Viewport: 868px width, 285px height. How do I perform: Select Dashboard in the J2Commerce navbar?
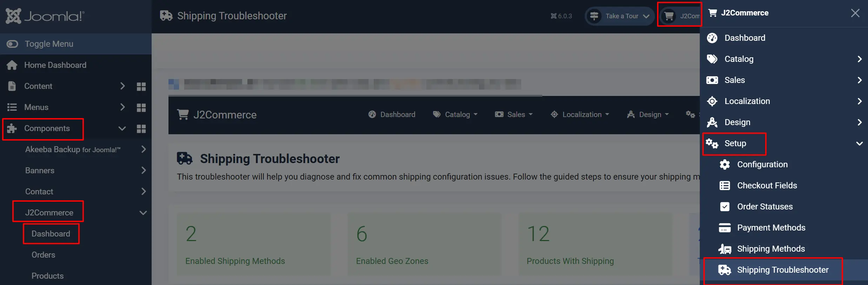[392, 115]
